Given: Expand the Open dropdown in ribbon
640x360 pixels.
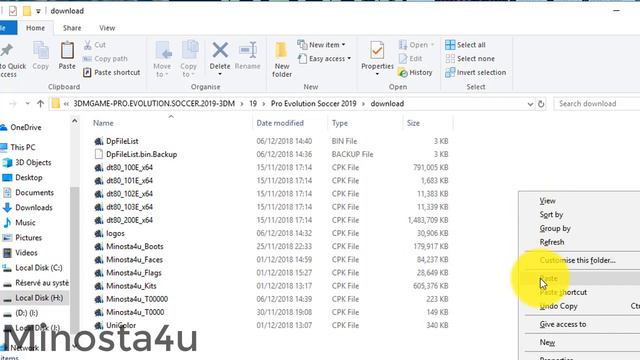Looking at the screenshot, I should click(x=432, y=44).
